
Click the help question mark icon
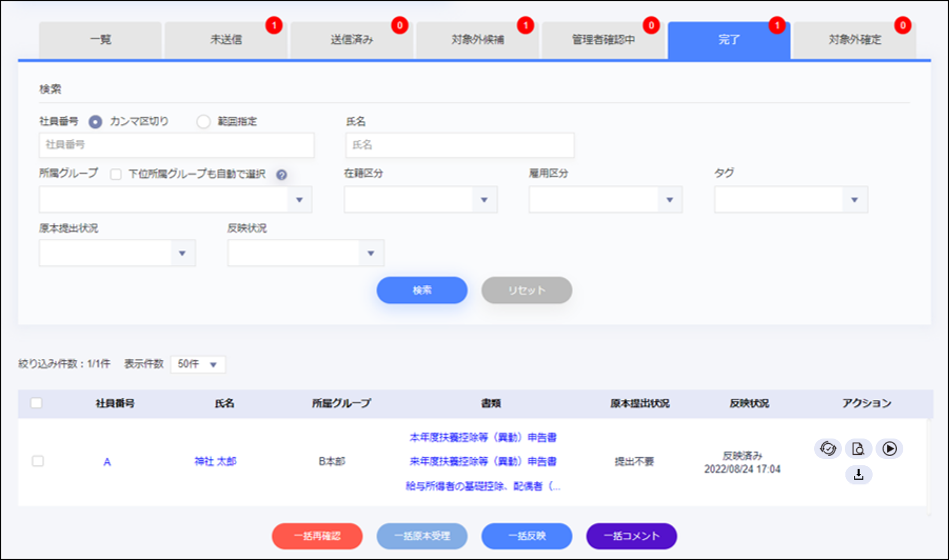click(281, 175)
